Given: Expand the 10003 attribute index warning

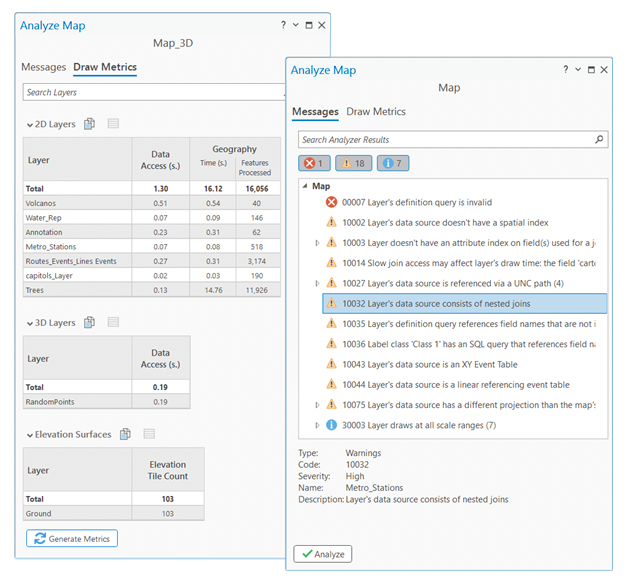Looking at the screenshot, I should [317, 243].
